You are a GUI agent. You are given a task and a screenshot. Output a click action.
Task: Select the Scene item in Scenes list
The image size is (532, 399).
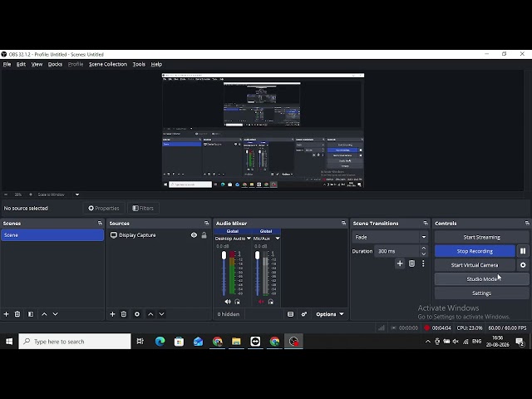click(52, 235)
